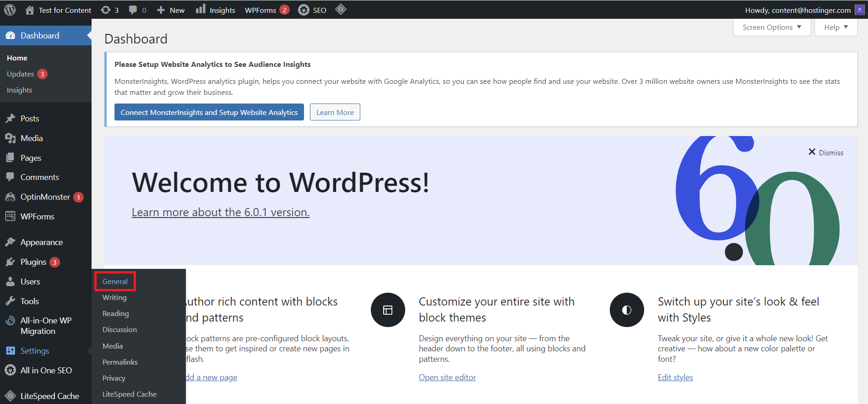Open the user avatar in top right
Image resolution: width=868 pixels, height=404 pixels.
pyautogui.click(x=859, y=10)
